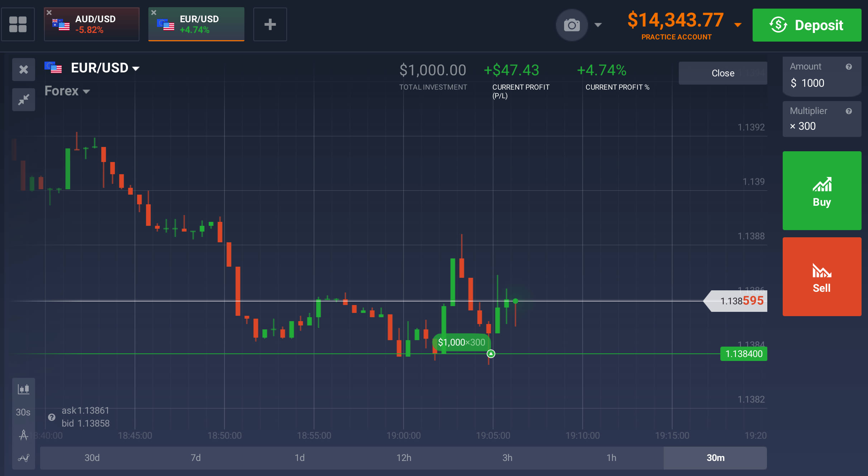The image size is (868, 476).
Task: Click the Amount help question mark
Action: pos(848,67)
